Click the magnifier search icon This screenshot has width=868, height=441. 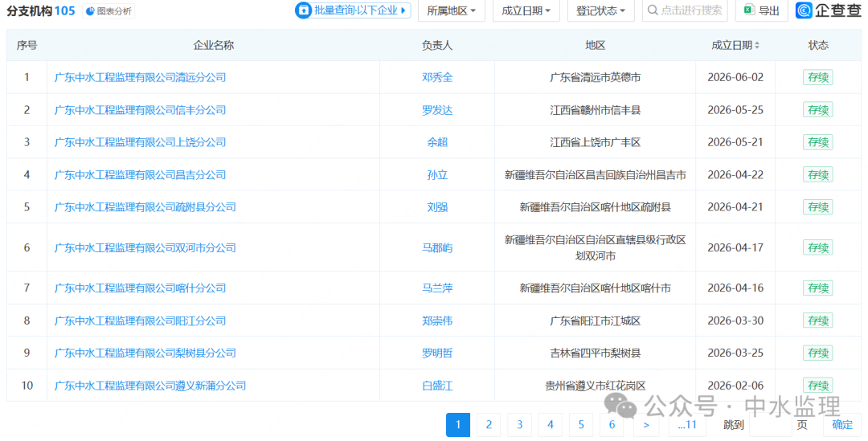[x=653, y=10]
